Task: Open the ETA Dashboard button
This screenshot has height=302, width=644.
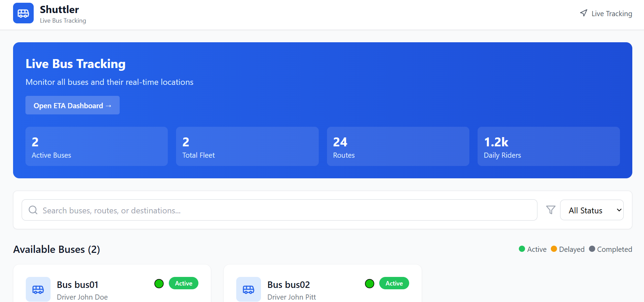Action: coord(73,105)
